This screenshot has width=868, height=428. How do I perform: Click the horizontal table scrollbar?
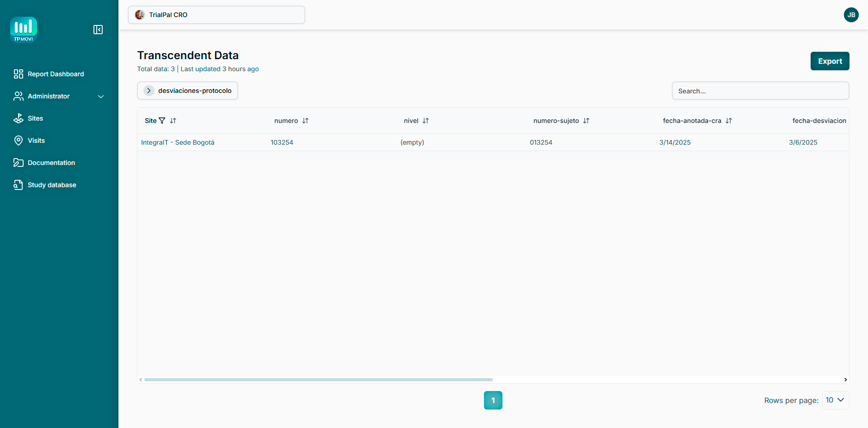click(x=318, y=379)
